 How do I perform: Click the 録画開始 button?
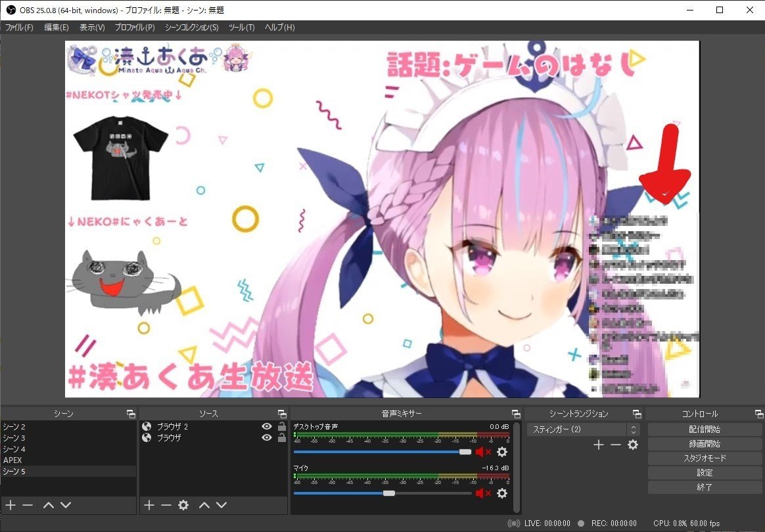click(x=705, y=444)
